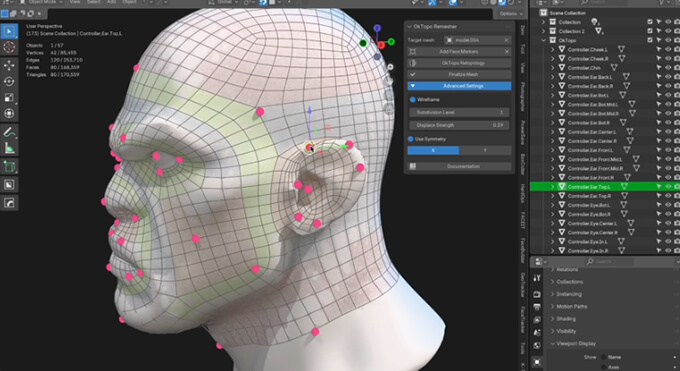Hide Controller.Cheek.R with its eye icon
The image size is (680, 371).
[668, 59]
